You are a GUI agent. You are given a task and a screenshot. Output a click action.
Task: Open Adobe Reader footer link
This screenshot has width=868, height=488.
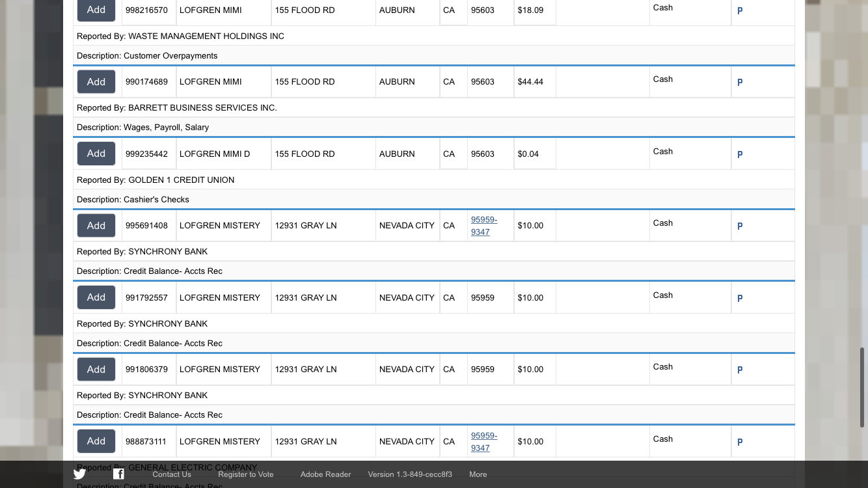tap(325, 474)
